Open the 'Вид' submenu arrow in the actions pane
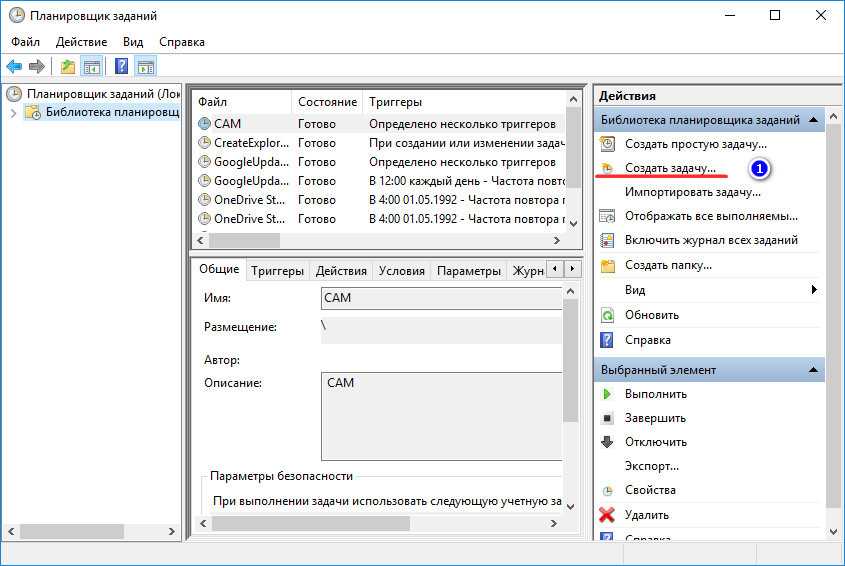 coord(815,290)
